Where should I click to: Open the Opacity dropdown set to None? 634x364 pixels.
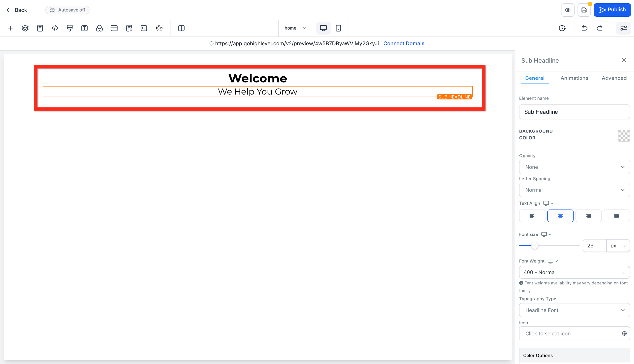click(574, 167)
